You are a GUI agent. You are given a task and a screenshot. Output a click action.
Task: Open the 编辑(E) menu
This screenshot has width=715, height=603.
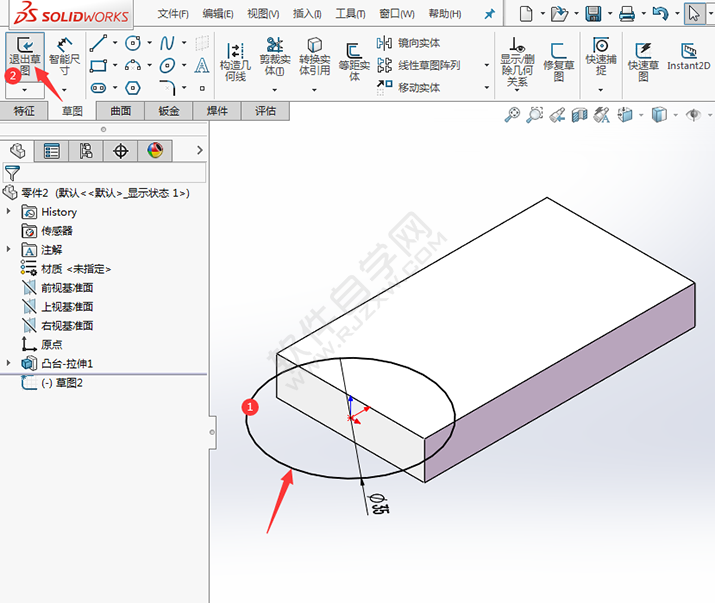click(x=218, y=14)
